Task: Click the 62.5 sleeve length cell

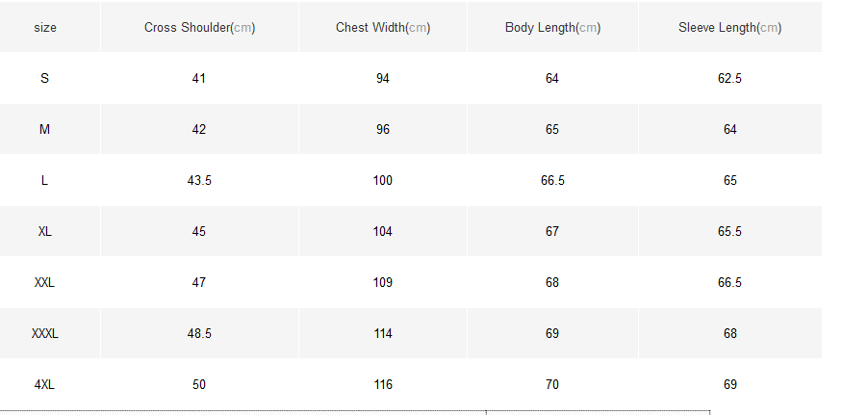Action: 729,79
